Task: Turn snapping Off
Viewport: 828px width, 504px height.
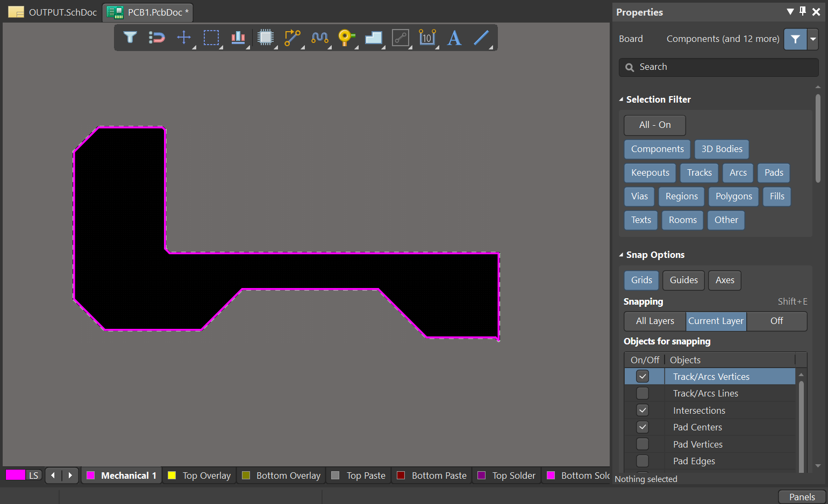Action: click(x=777, y=321)
